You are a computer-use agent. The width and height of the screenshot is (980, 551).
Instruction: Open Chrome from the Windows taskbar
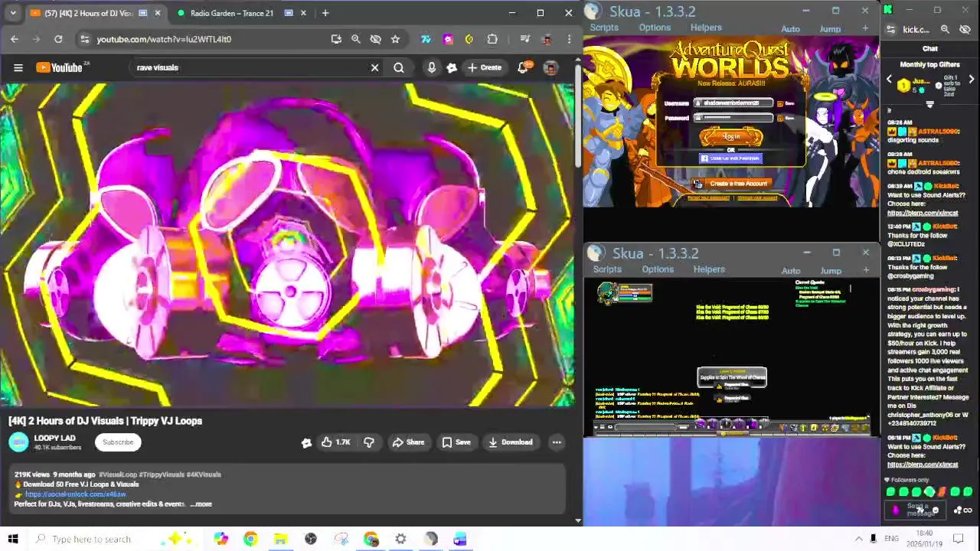tap(250, 539)
